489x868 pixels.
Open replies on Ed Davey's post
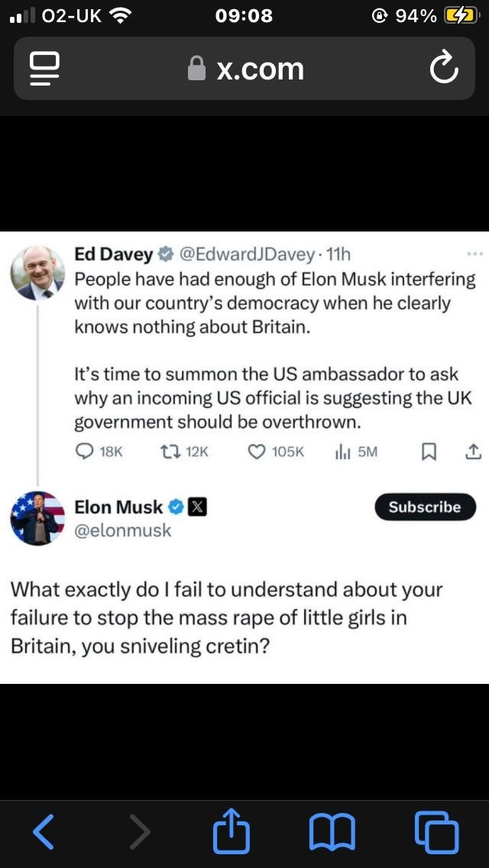coord(86,452)
